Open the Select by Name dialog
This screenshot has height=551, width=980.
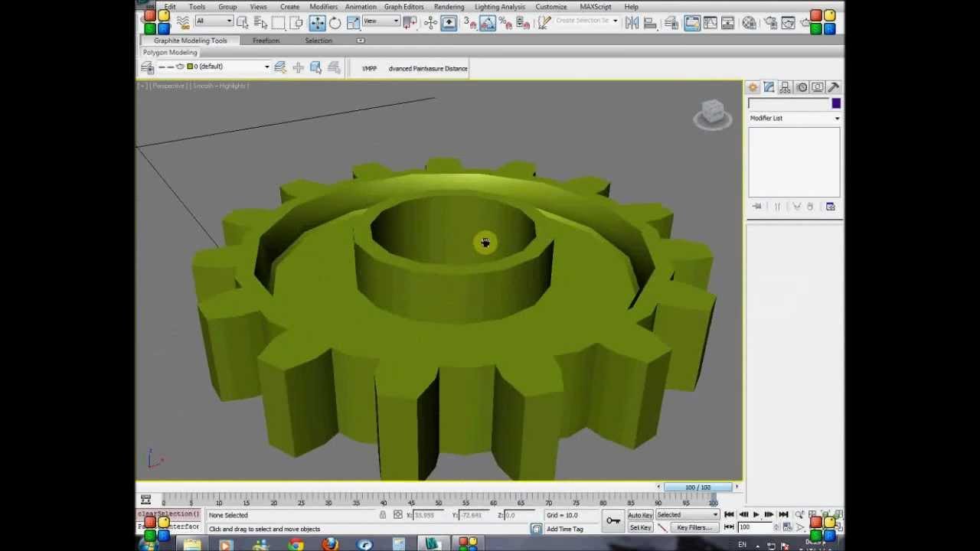point(260,23)
